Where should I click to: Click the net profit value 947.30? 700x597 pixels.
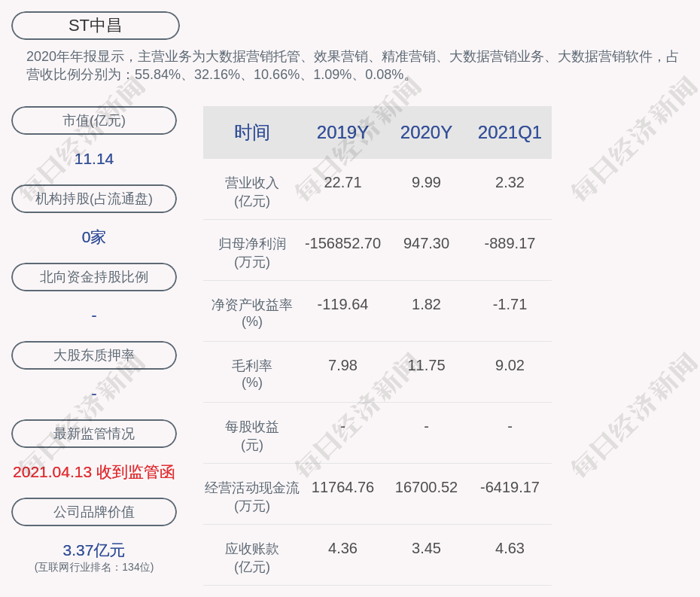pos(426,243)
